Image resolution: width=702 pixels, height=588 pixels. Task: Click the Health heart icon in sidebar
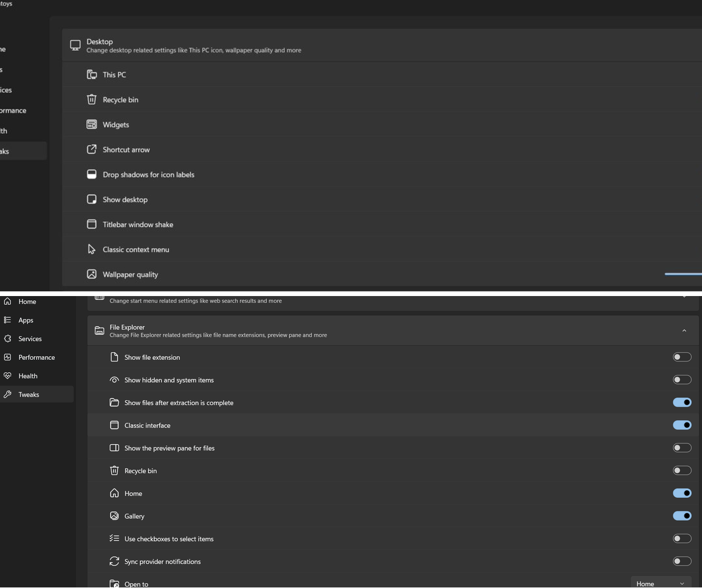coord(8,376)
